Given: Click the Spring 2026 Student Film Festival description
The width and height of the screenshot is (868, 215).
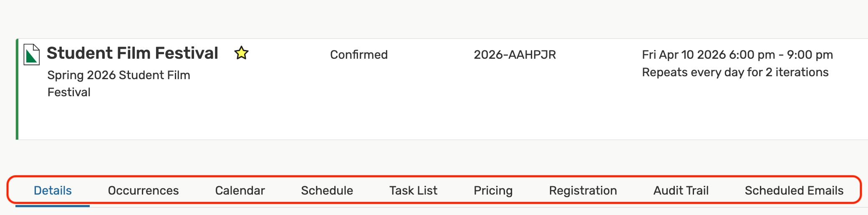Looking at the screenshot, I should coord(119,83).
